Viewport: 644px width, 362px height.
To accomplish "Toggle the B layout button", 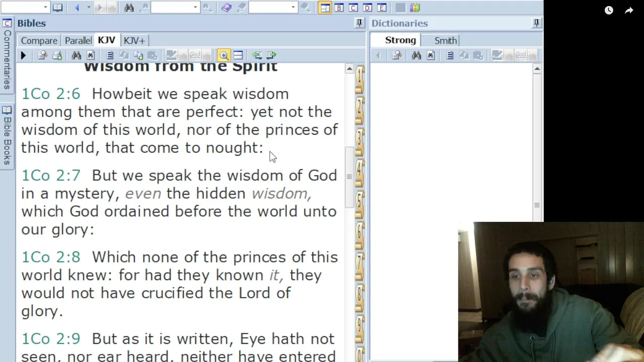I will (x=339, y=8).
